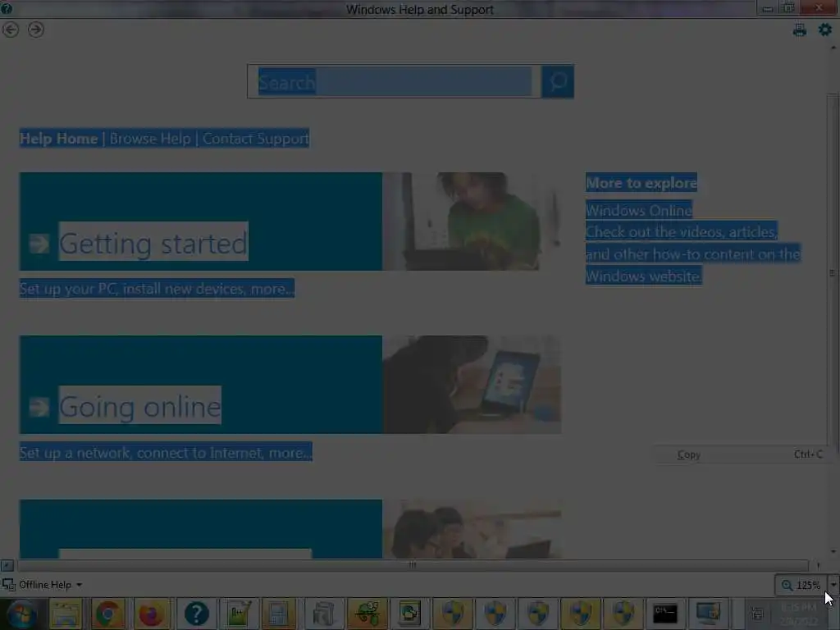The width and height of the screenshot is (840, 630).
Task: Click the 125% zoom level button
Action: coord(801,585)
